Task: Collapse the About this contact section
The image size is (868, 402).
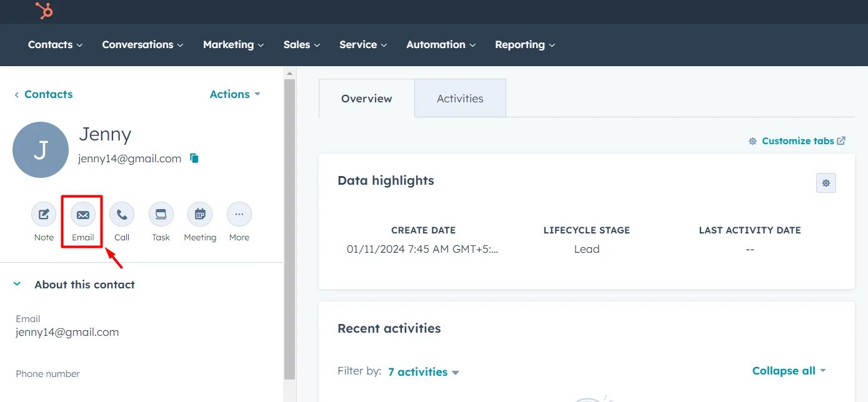Action: pyautogui.click(x=16, y=283)
